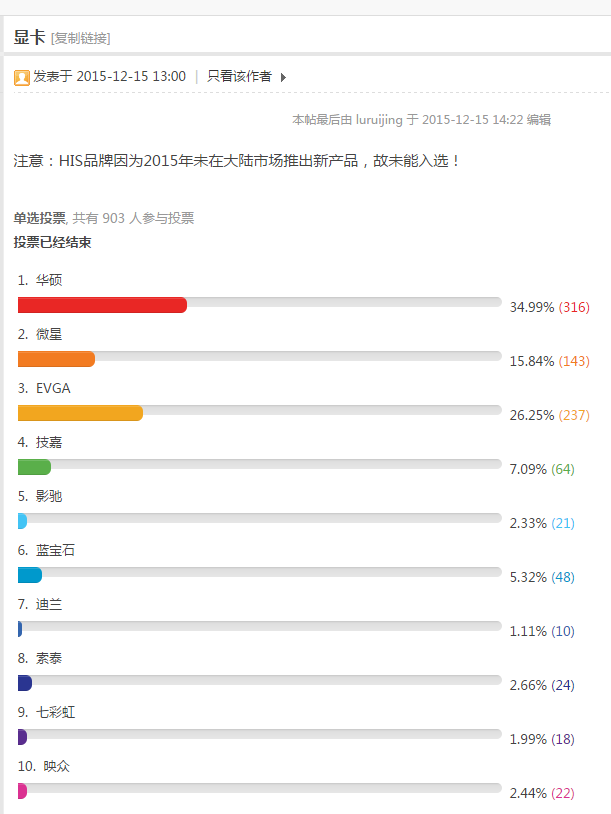Screen dimensions: 611x814
Task: Click the 华硕 vote count (316)
Action: (574, 307)
